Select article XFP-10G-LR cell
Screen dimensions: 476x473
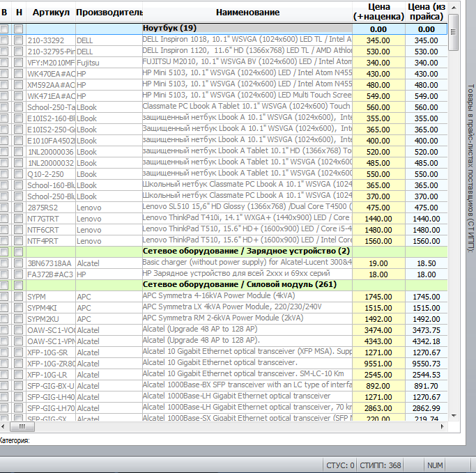click(51, 375)
